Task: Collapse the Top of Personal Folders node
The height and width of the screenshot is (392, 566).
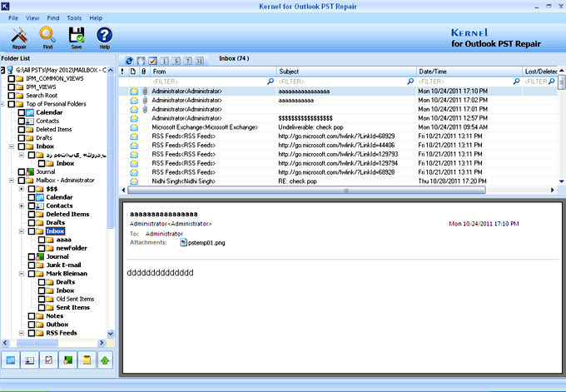Action: tap(2, 104)
